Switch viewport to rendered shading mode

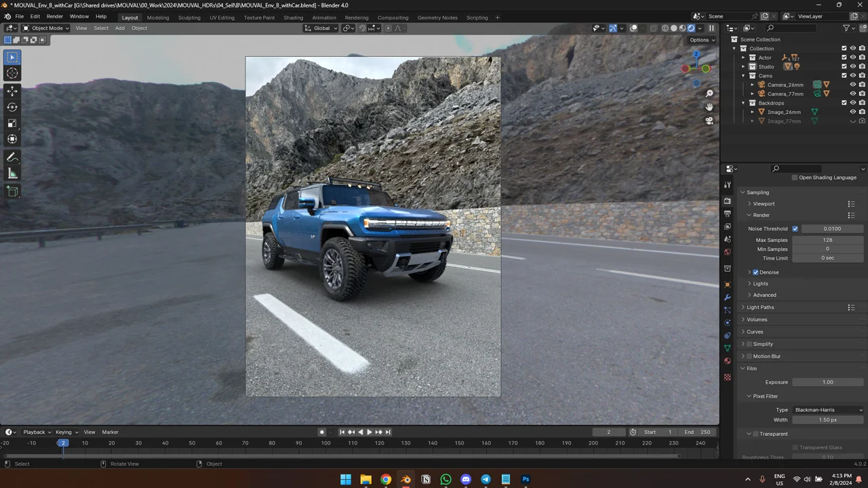[x=690, y=28]
